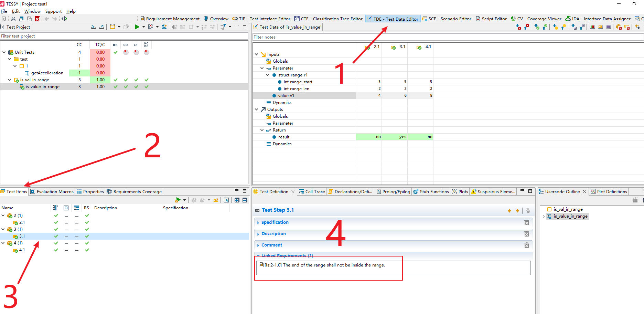
Task: Go to previous test step orange arrow
Action: point(509,211)
